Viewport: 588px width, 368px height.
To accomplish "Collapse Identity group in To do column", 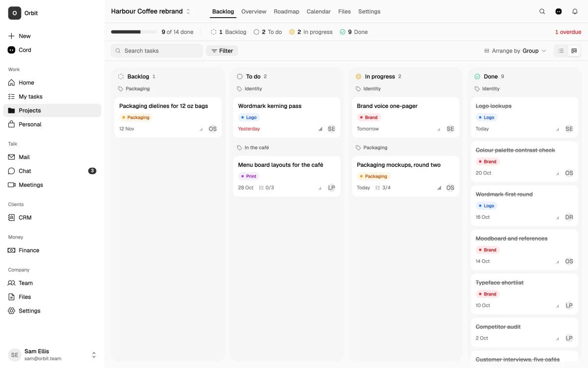I will [x=249, y=89].
